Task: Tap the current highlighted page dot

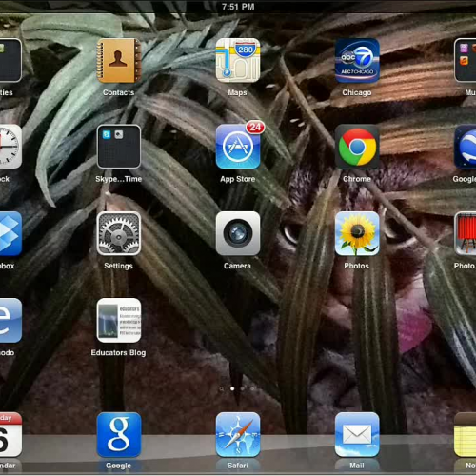Action: (x=232, y=388)
